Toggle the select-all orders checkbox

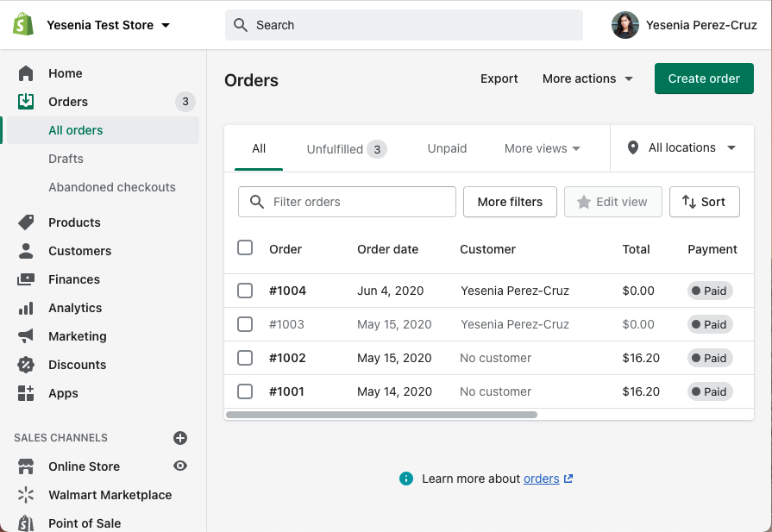[245, 248]
